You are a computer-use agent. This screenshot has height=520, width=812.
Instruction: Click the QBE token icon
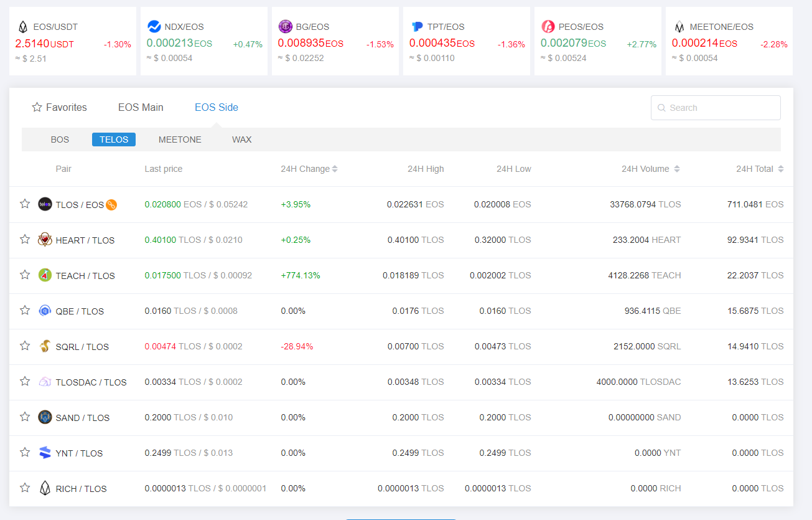click(45, 310)
